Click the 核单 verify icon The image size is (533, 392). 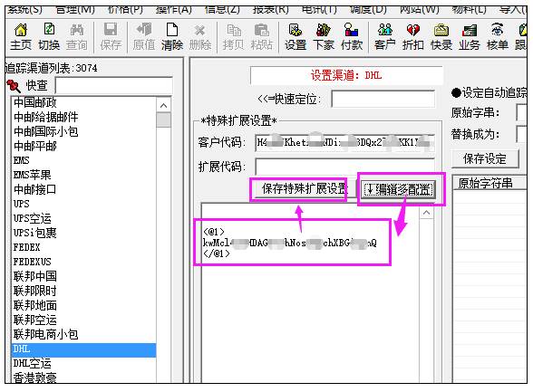[x=497, y=30]
